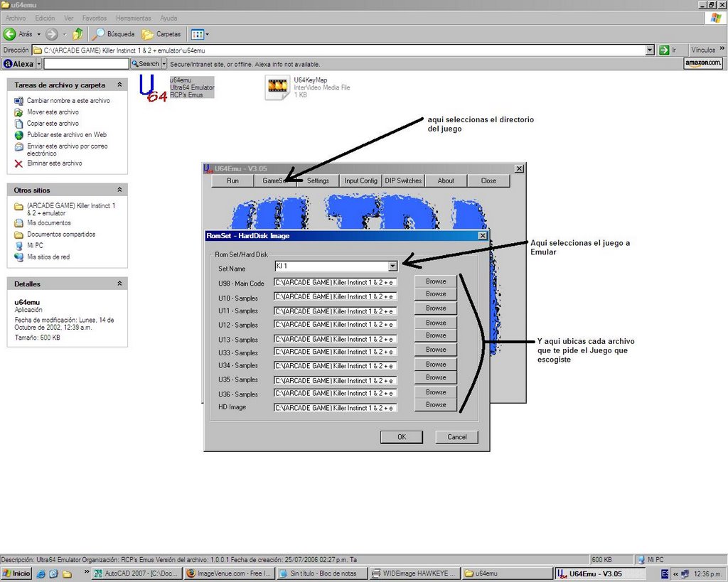Go back with the Atrás arrow icon
The width and height of the screenshot is (728, 582).
9,34
